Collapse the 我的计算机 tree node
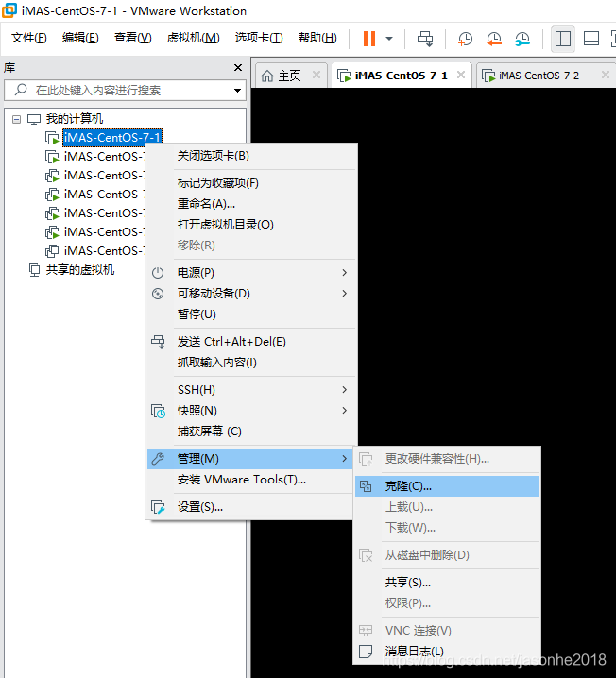The height and width of the screenshot is (678, 616). pyautogui.click(x=16, y=119)
